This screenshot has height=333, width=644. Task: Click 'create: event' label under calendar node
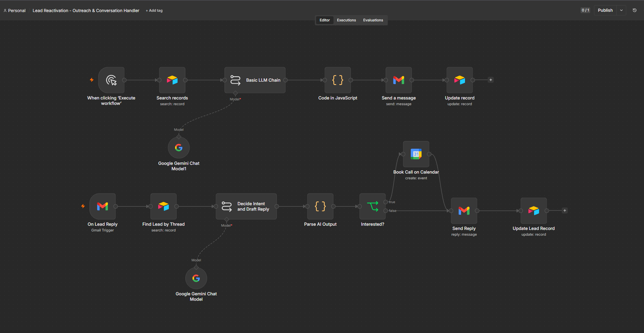click(416, 178)
